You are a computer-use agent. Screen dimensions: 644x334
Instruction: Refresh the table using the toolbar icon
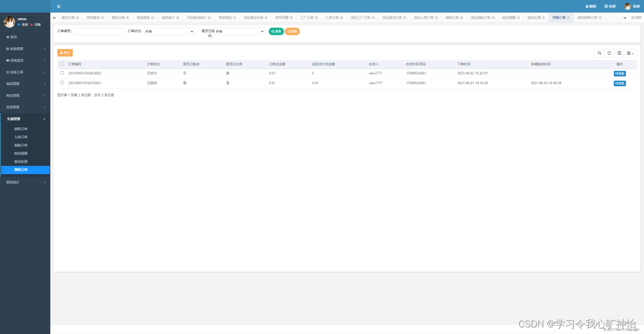[609, 53]
